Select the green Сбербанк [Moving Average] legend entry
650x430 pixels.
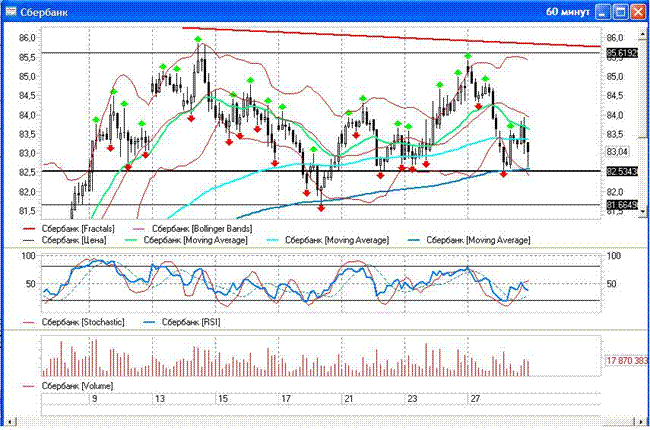click(x=186, y=240)
